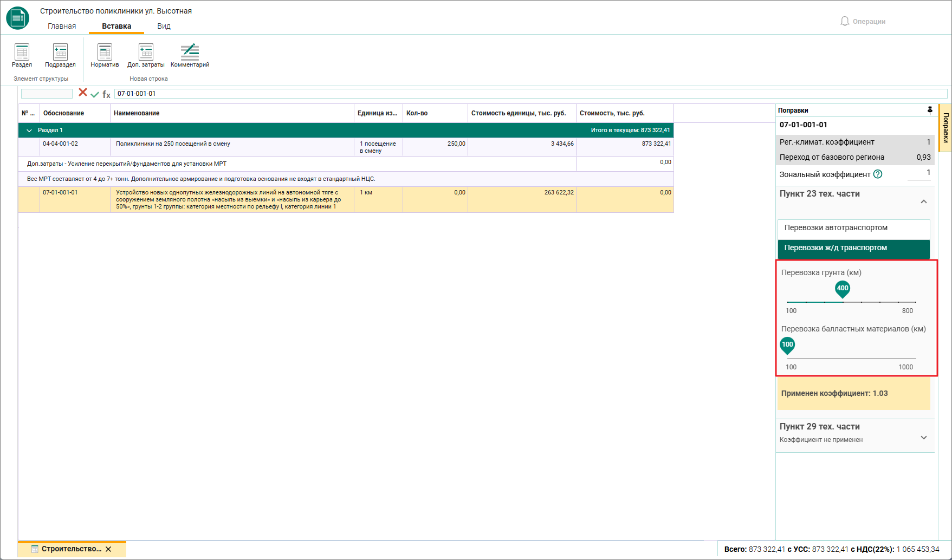Image resolution: width=952 pixels, height=560 pixels.
Task: Select the 1 км unit cell
Action: (x=378, y=199)
